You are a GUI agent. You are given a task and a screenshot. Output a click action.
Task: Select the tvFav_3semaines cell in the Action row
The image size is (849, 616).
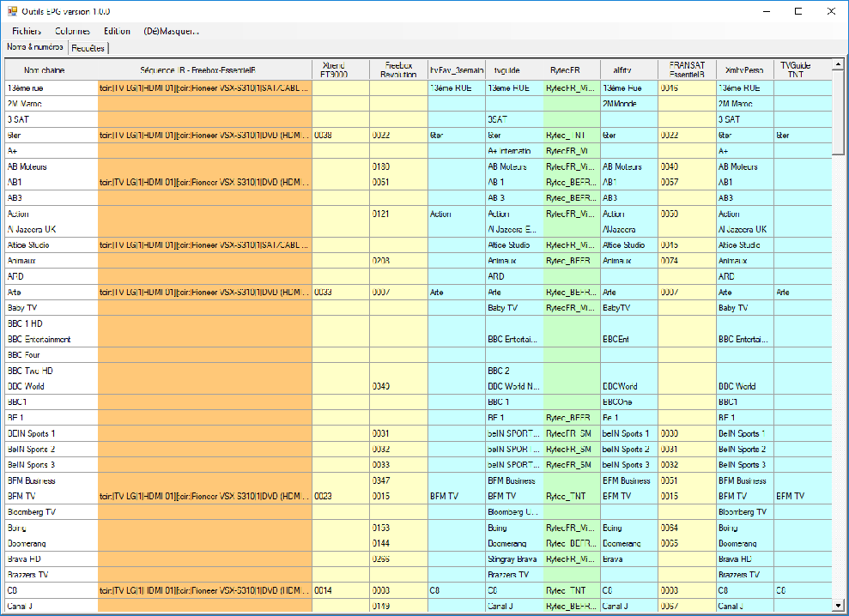pos(457,214)
